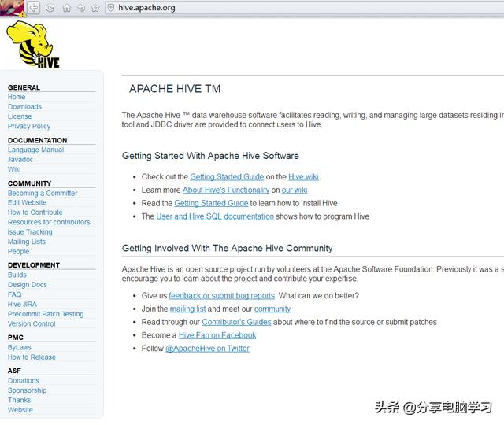Bookmark page with the star icon

click(95, 8)
